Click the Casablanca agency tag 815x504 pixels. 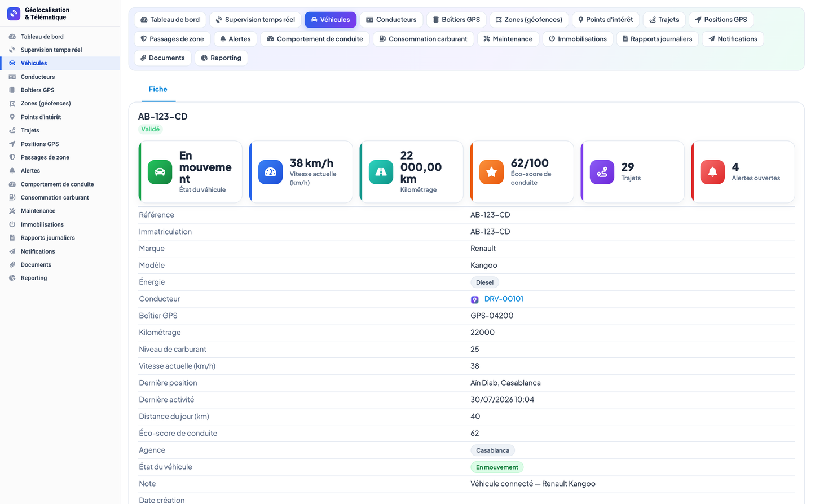click(x=492, y=450)
